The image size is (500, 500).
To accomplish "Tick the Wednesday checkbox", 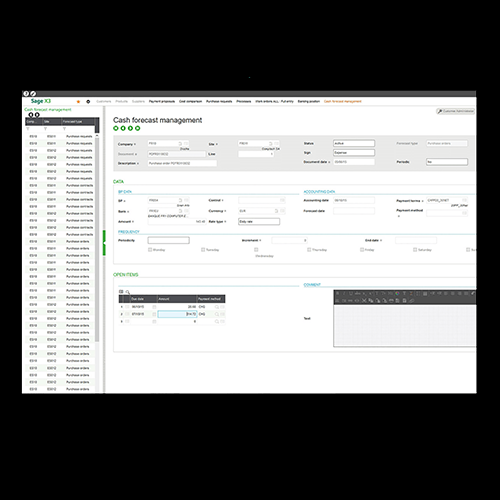I will [256, 250].
